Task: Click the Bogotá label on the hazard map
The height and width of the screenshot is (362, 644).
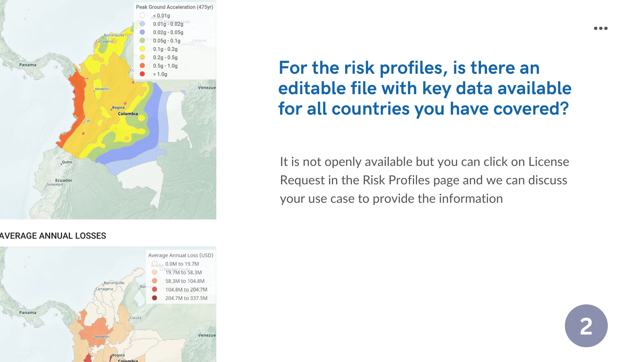Action: [118, 108]
